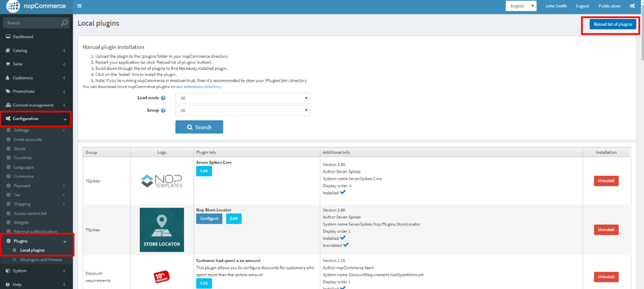
Task: Open the Load mode dropdown
Action: tap(243, 98)
